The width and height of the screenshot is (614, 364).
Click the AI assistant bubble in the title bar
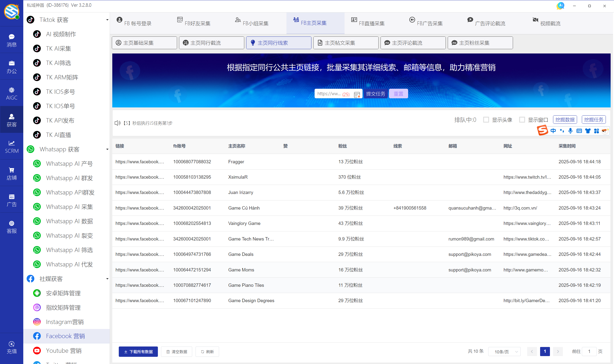[560, 6]
